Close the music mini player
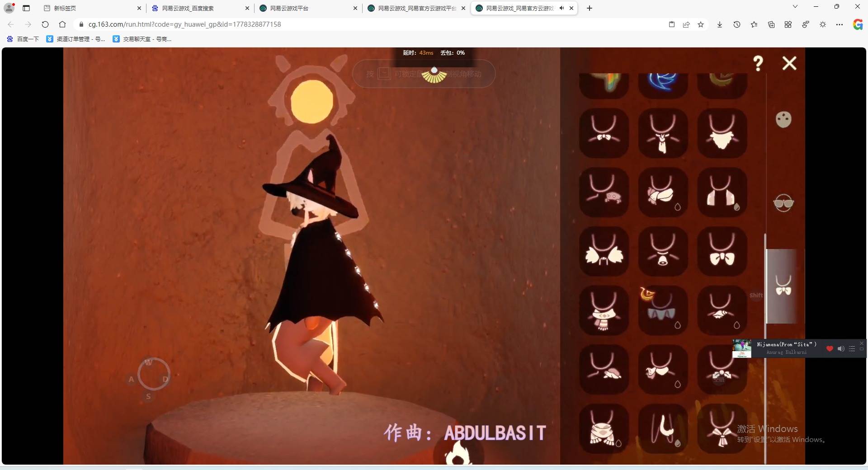The image size is (868, 470). pos(862,343)
